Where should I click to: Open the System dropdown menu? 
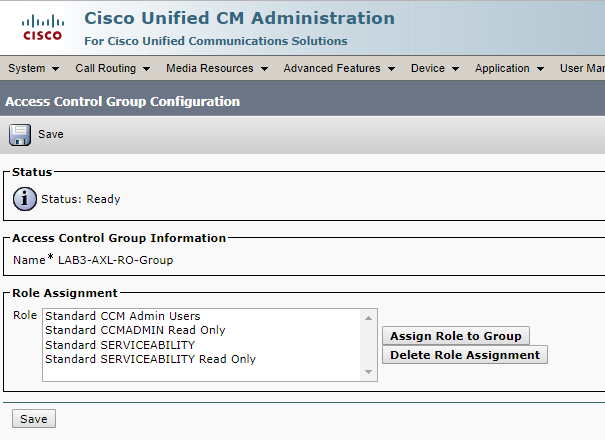[33, 69]
